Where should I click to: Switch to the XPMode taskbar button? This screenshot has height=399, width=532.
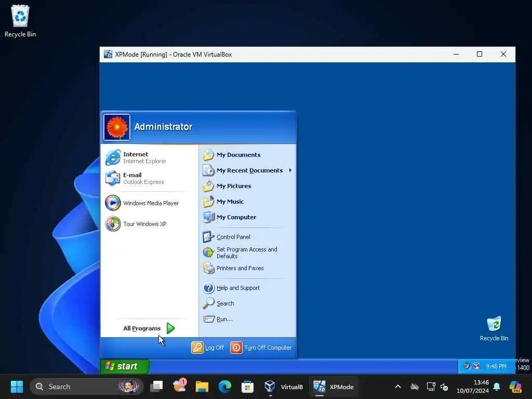[x=333, y=387]
